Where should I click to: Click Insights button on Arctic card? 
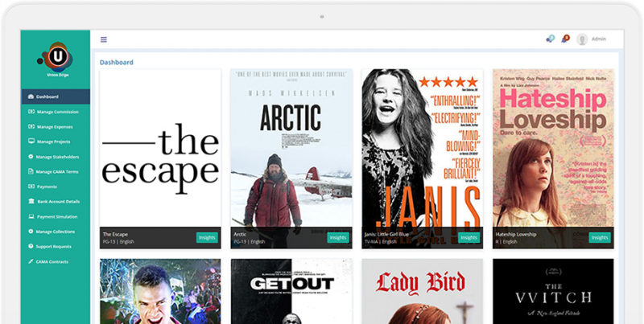(x=338, y=238)
